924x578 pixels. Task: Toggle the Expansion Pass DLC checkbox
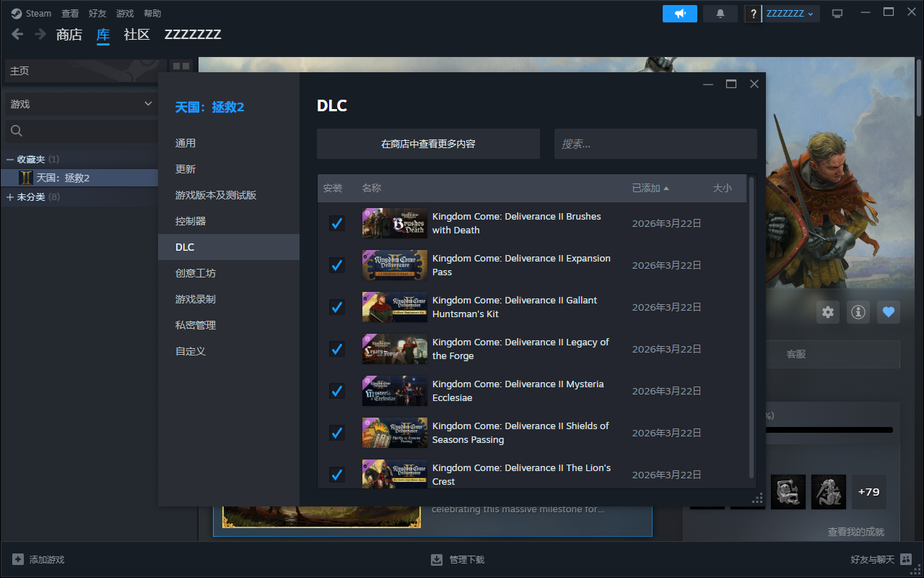click(x=336, y=265)
